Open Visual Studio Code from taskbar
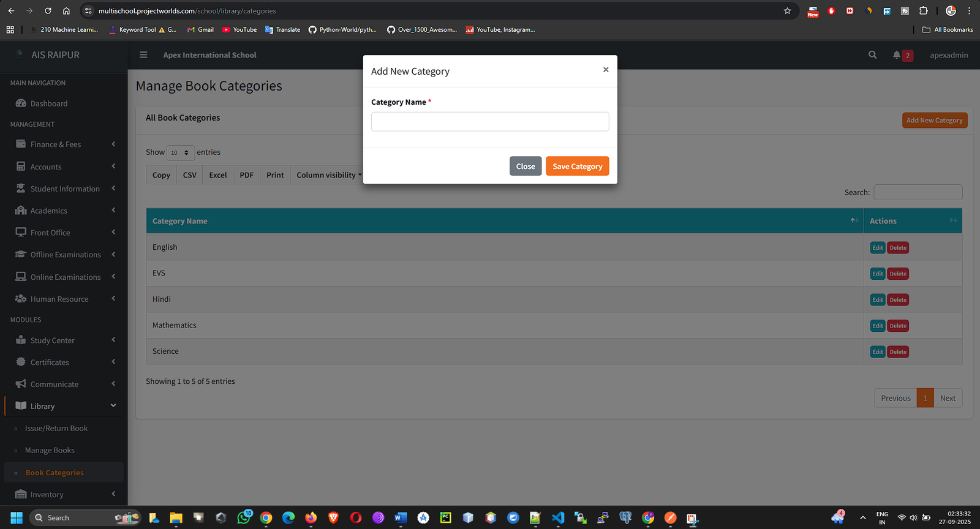 tap(557, 518)
